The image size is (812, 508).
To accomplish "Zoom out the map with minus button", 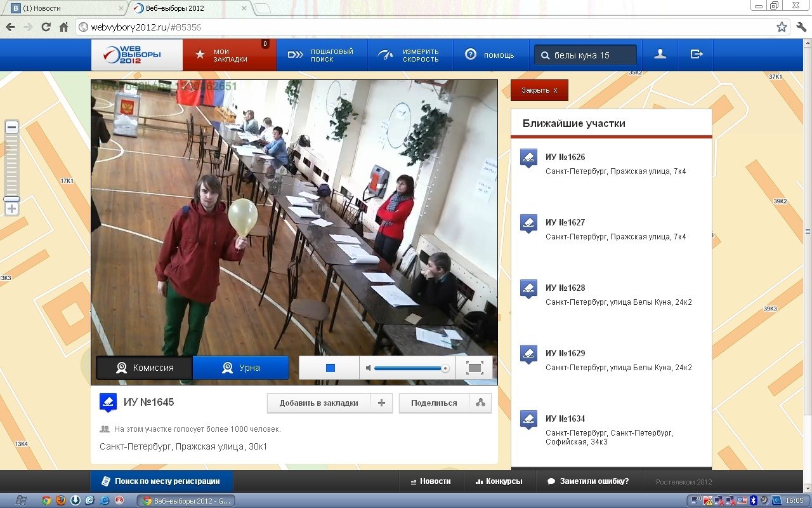I will [11, 128].
